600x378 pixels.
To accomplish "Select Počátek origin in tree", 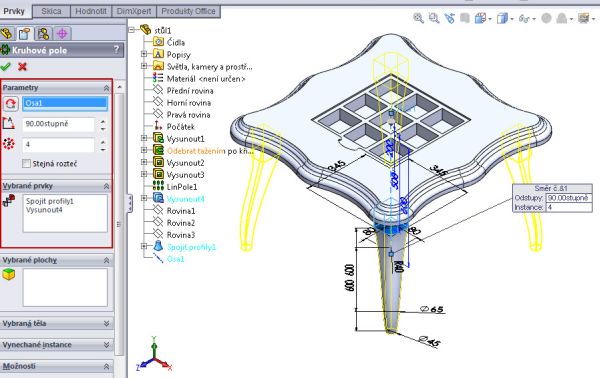I will click(x=181, y=127).
